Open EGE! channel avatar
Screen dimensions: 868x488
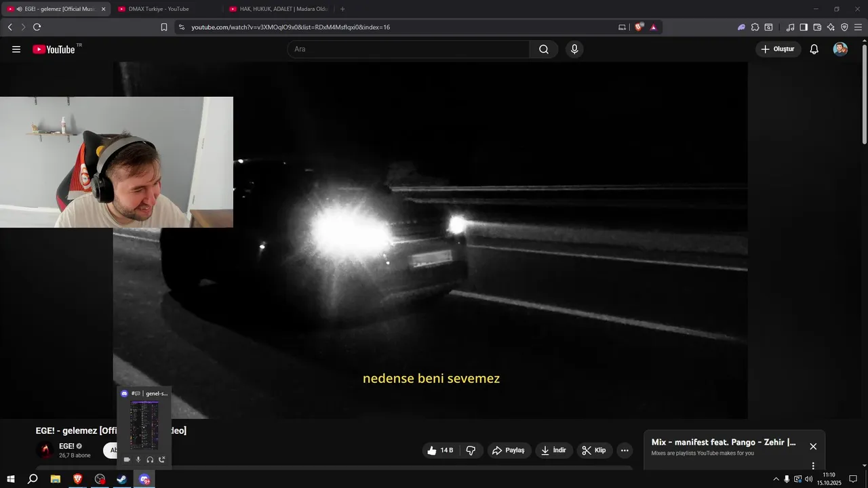click(45, 450)
